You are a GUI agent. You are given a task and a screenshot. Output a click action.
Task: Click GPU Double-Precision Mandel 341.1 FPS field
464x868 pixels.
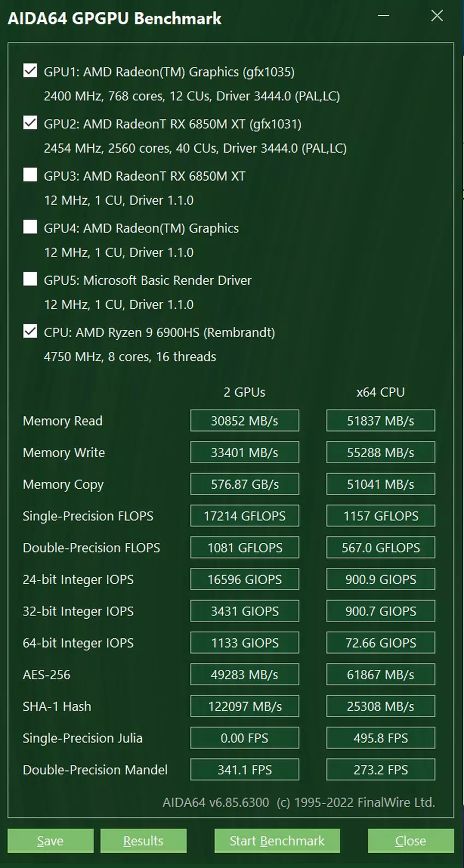pyautogui.click(x=245, y=769)
